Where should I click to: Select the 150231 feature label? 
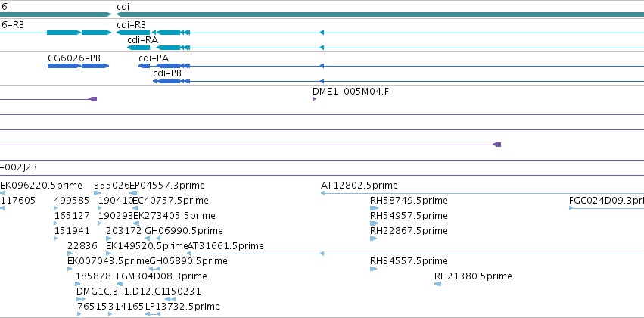point(184,291)
